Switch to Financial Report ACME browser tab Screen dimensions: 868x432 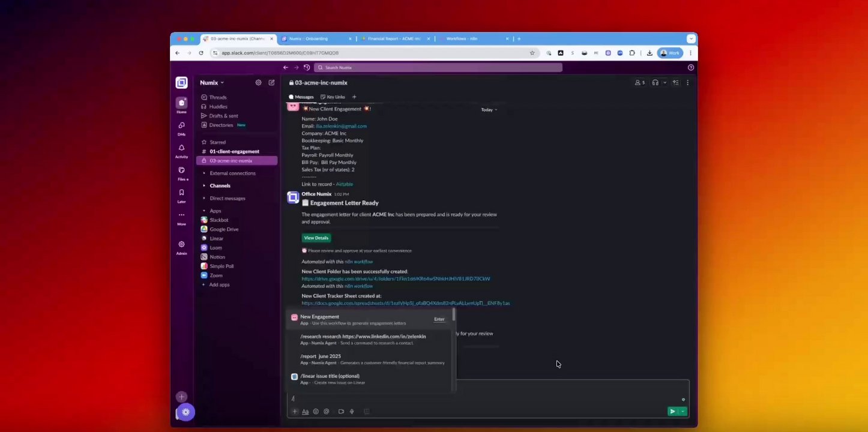coord(394,38)
